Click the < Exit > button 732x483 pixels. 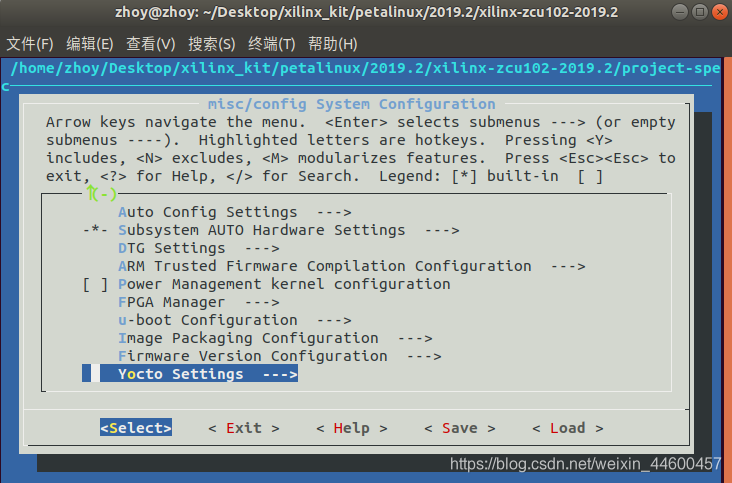pos(244,428)
